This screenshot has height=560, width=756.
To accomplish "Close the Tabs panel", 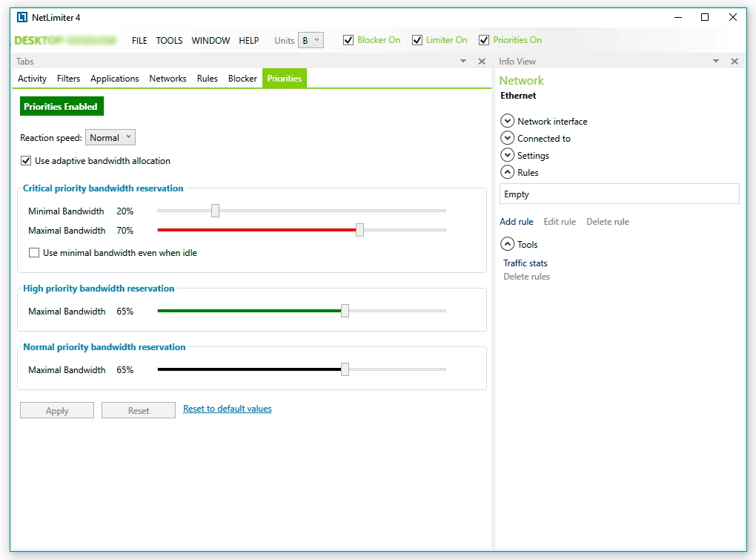I will pyautogui.click(x=482, y=62).
